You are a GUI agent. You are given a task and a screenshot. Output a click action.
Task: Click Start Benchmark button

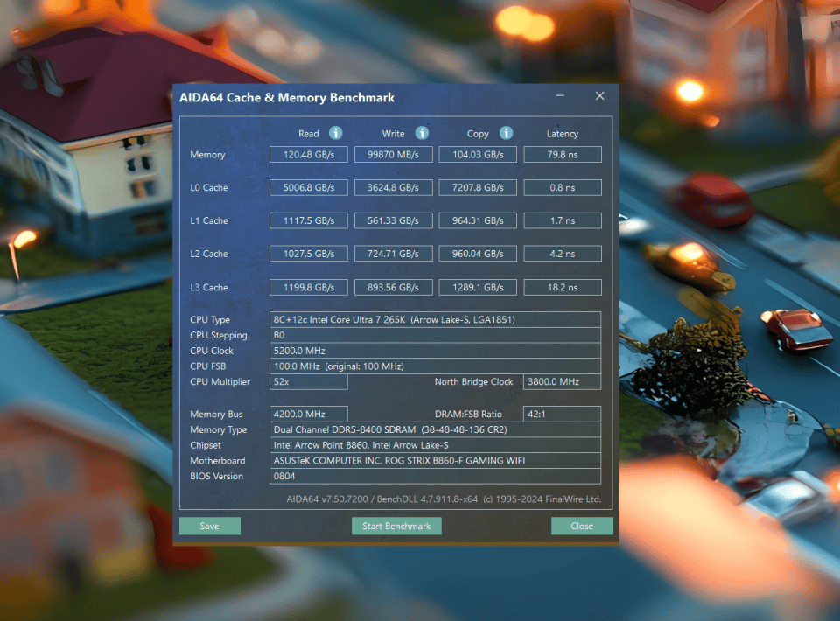[396, 526]
